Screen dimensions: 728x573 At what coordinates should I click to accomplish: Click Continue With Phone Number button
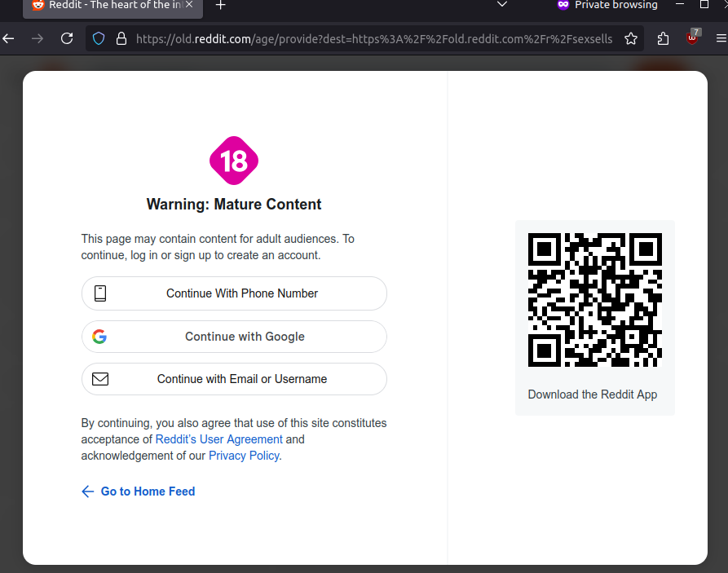pyautogui.click(x=234, y=293)
